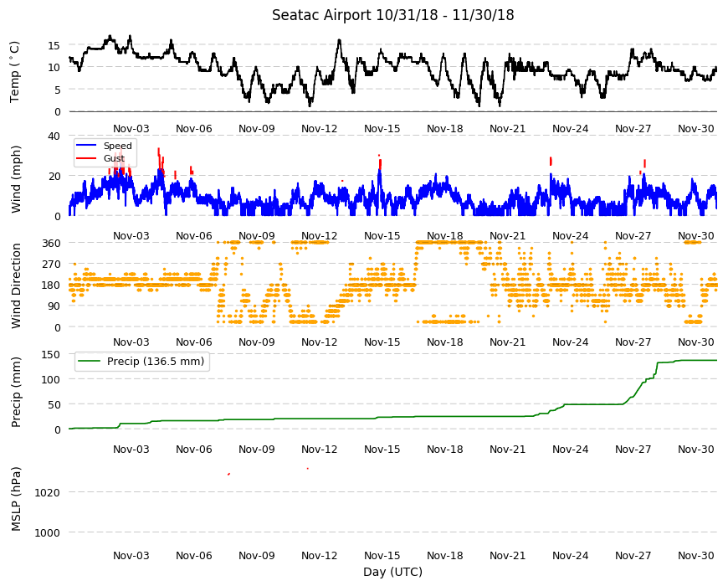Click the Temp (°C) axis label
Screen dimensions: 728x586
click(15, 72)
